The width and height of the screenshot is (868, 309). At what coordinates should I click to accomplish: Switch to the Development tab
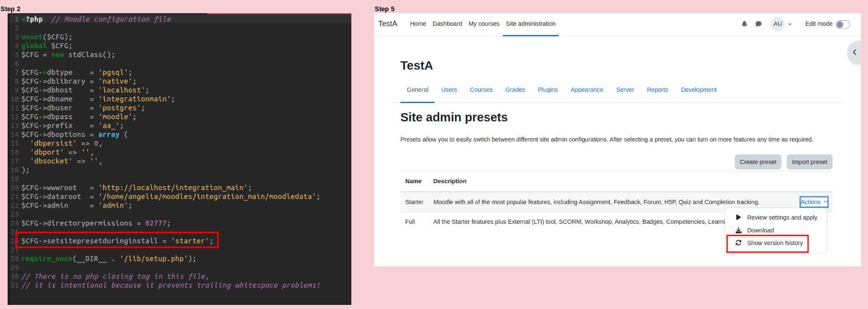tap(698, 90)
